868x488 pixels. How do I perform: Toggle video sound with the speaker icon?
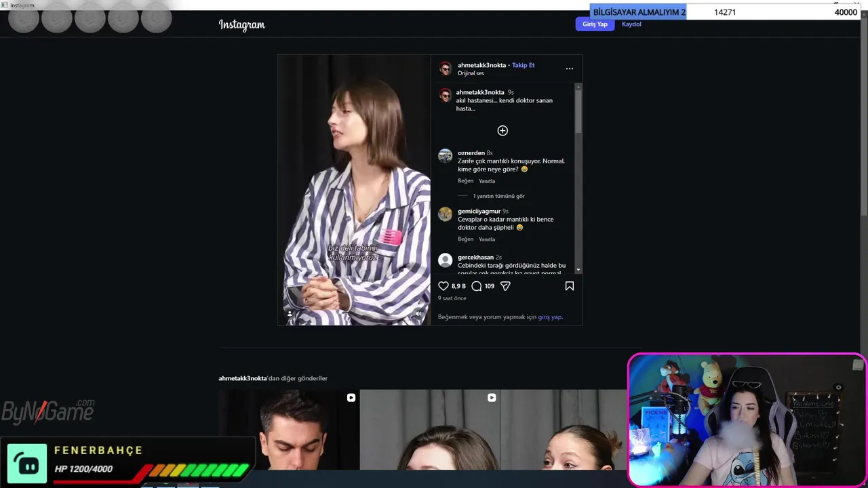[418, 314]
